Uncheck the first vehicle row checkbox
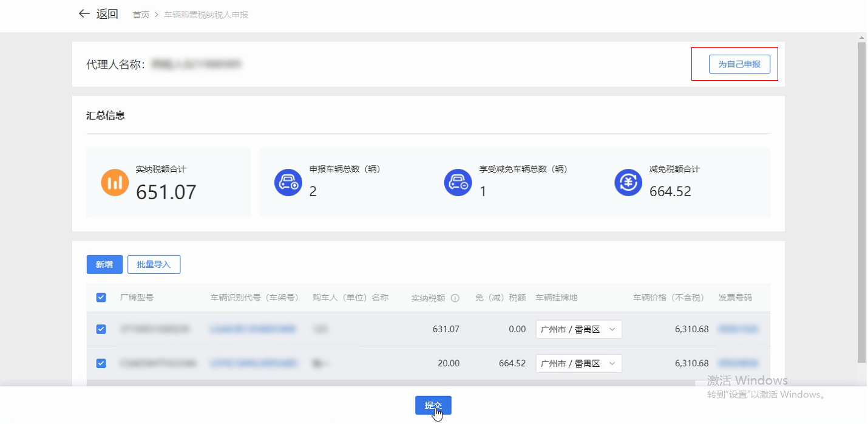Viewport: 868px width, 424px height. coord(101,329)
